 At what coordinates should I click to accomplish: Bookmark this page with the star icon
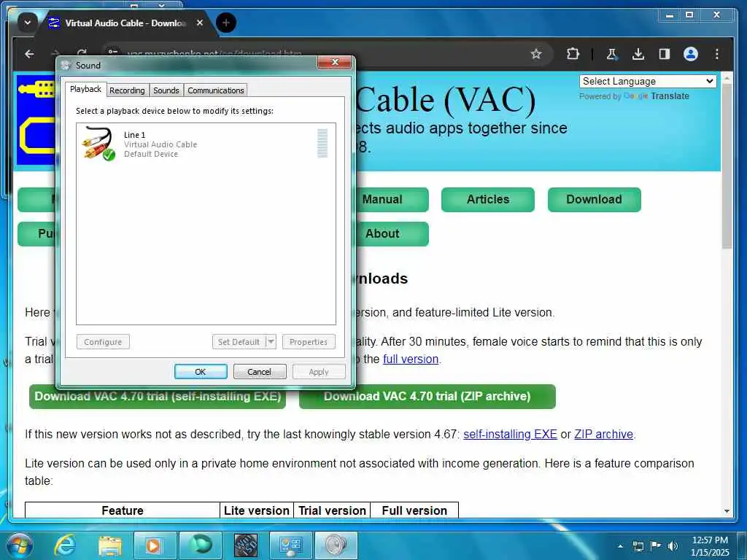click(536, 54)
